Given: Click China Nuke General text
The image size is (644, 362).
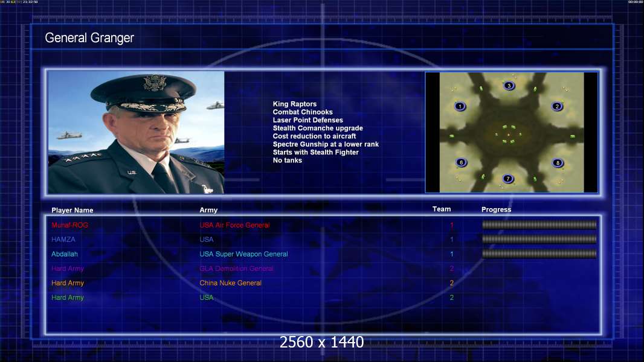Looking at the screenshot, I should coord(230,283).
